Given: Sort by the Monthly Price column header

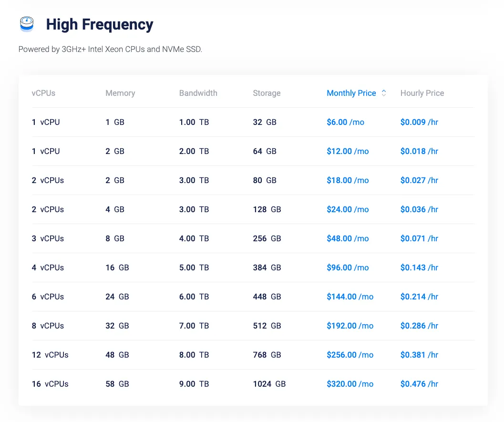Looking at the screenshot, I should pos(351,93).
